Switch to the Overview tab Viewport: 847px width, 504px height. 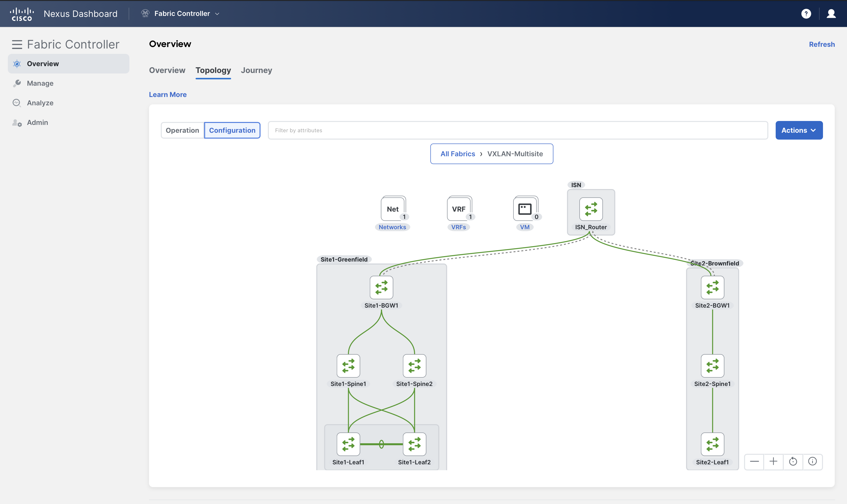point(167,70)
